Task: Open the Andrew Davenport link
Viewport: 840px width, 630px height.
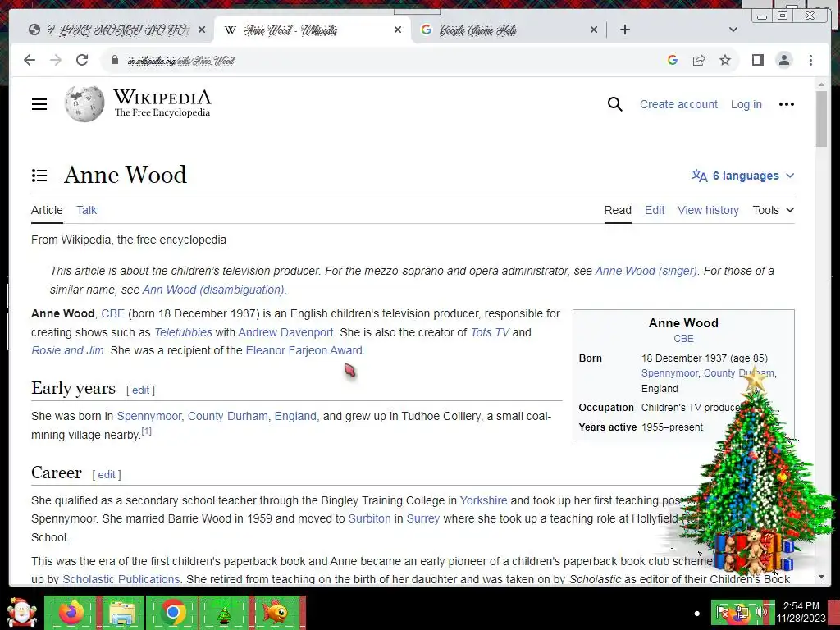Action: (x=285, y=332)
